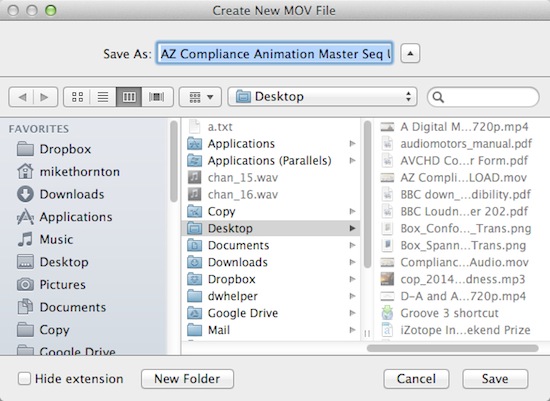Select chan_15.wav file
The image size is (550, 401).
(x=271, y=178)
